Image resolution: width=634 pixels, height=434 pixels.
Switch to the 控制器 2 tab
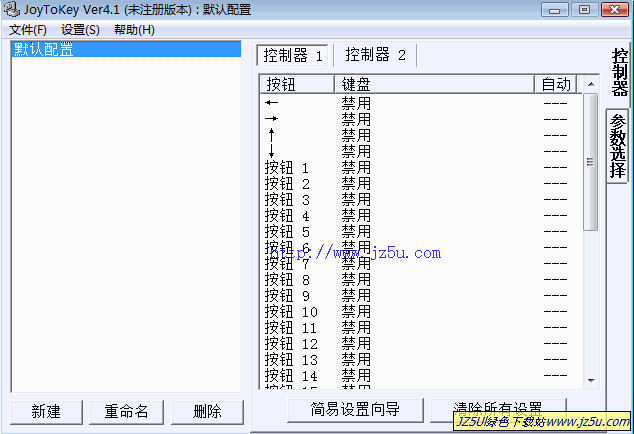coord(375,55)
